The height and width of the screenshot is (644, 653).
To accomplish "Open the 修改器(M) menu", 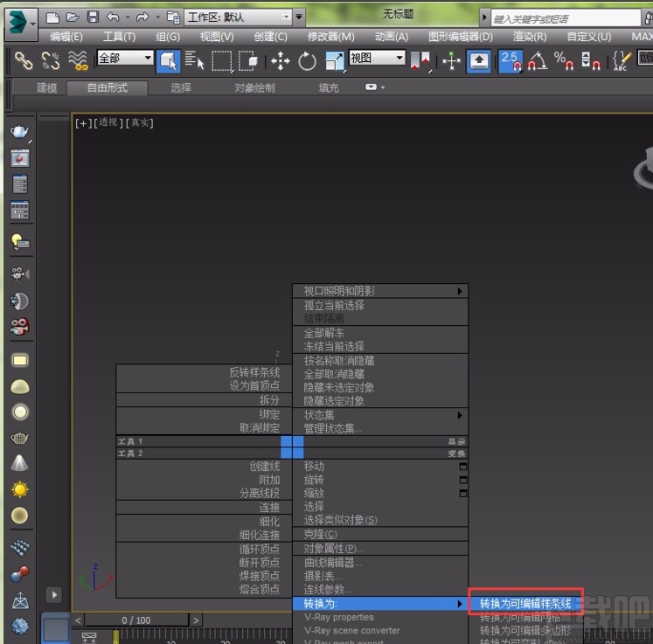I will coord(330,37).
